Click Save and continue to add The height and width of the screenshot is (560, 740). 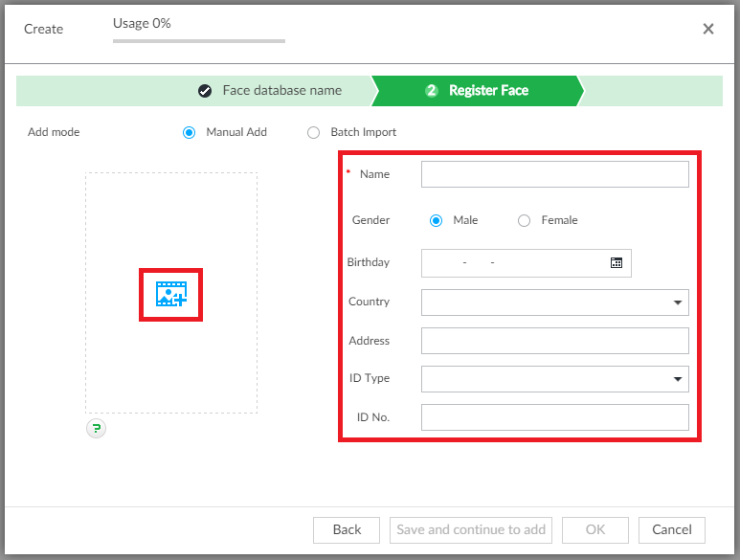471,529
